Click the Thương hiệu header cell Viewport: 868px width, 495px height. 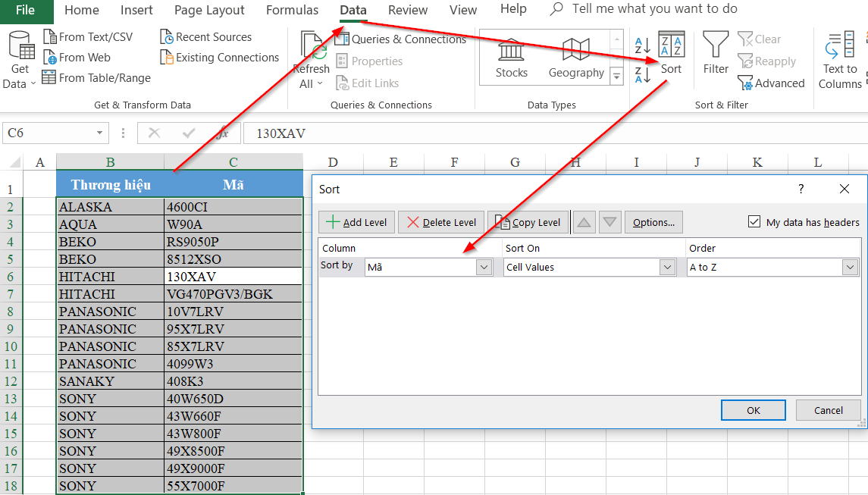pyautogui.click(x=110, y=184)
